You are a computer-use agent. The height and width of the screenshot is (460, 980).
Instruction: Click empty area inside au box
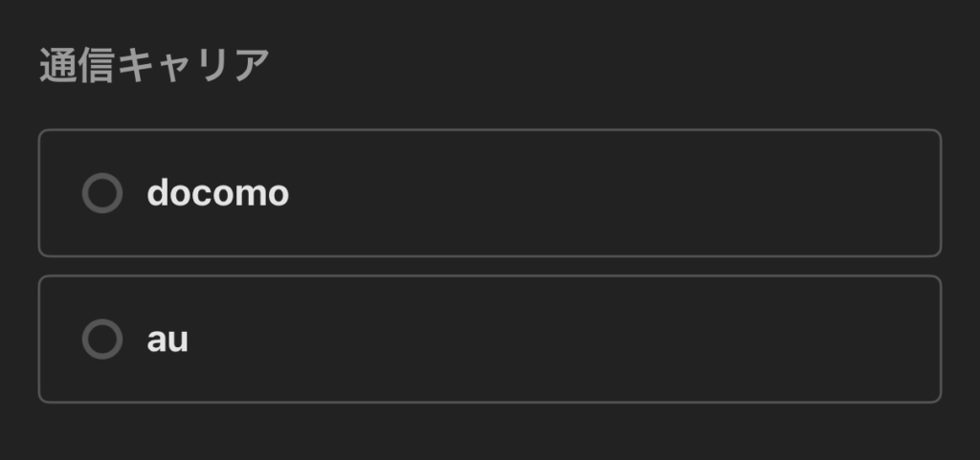pyautogui.click(x=622, y=340)
